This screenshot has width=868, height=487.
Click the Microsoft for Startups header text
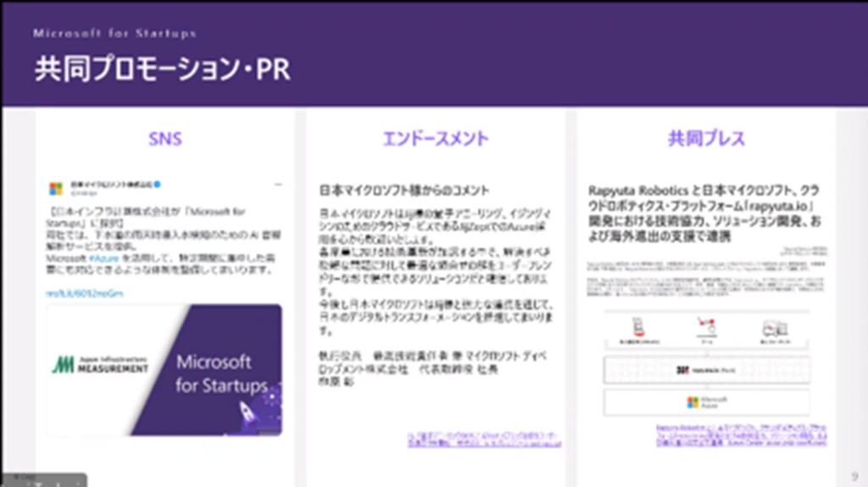tap(114, 33)
